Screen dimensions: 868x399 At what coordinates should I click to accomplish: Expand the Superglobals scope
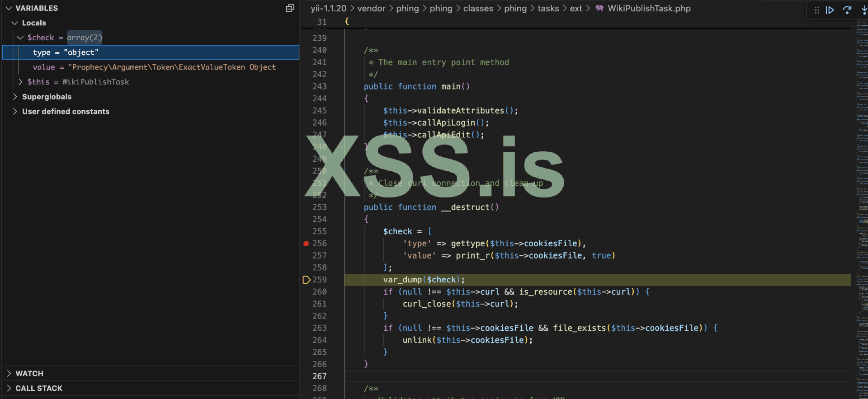[x=15, y=97]
